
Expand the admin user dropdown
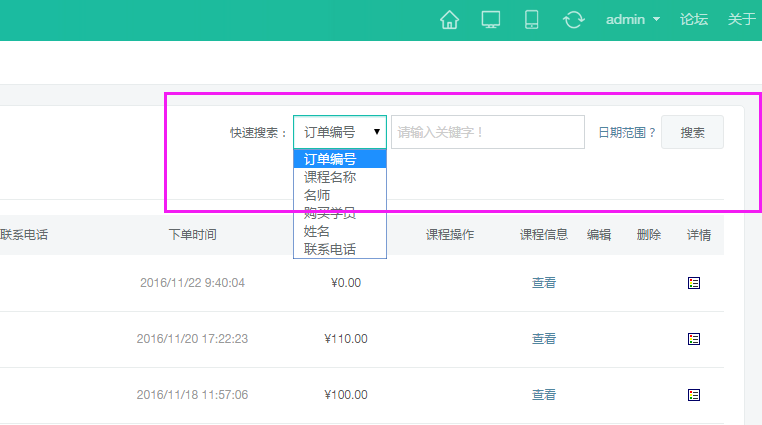pyautogui.click(x=632, y=20)
